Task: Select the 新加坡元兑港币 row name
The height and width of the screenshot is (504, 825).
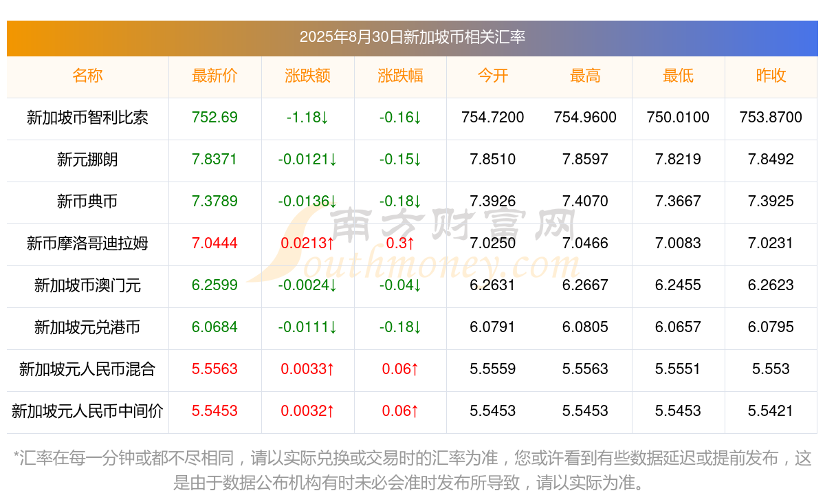Action: pos(87,327)
